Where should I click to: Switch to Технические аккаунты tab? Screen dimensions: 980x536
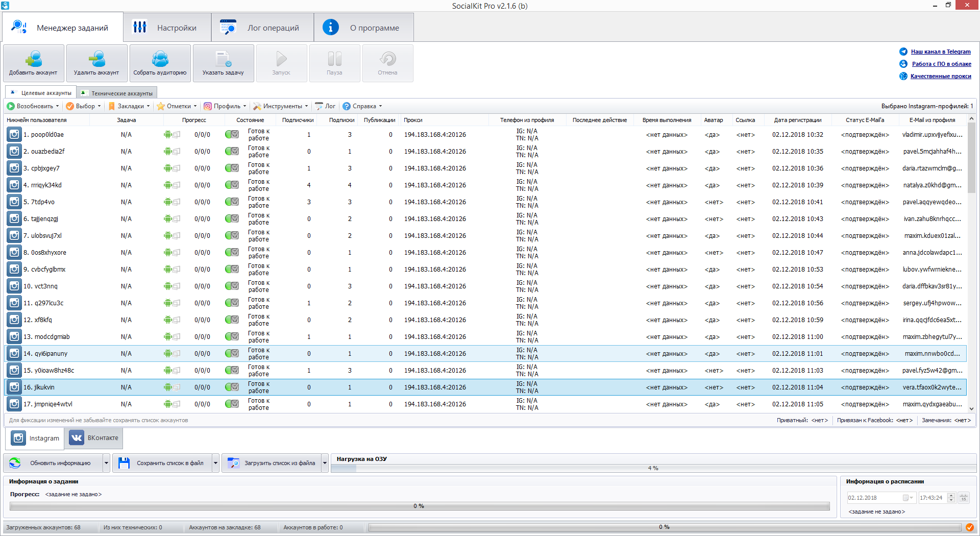click(117, 93)
